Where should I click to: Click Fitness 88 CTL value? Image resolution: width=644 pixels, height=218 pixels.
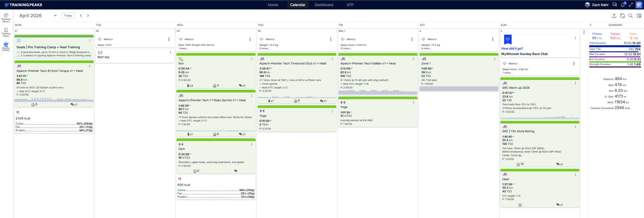coord(597,38)
